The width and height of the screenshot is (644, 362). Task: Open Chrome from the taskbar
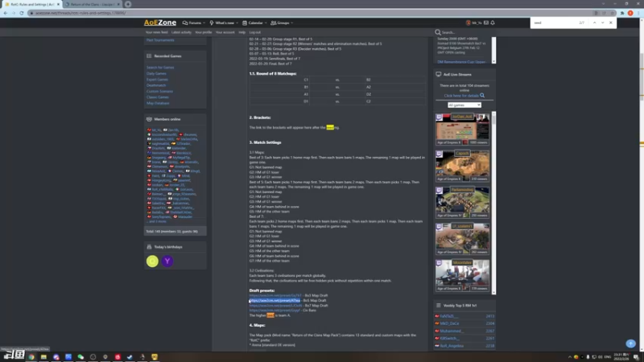click(31, 357)
